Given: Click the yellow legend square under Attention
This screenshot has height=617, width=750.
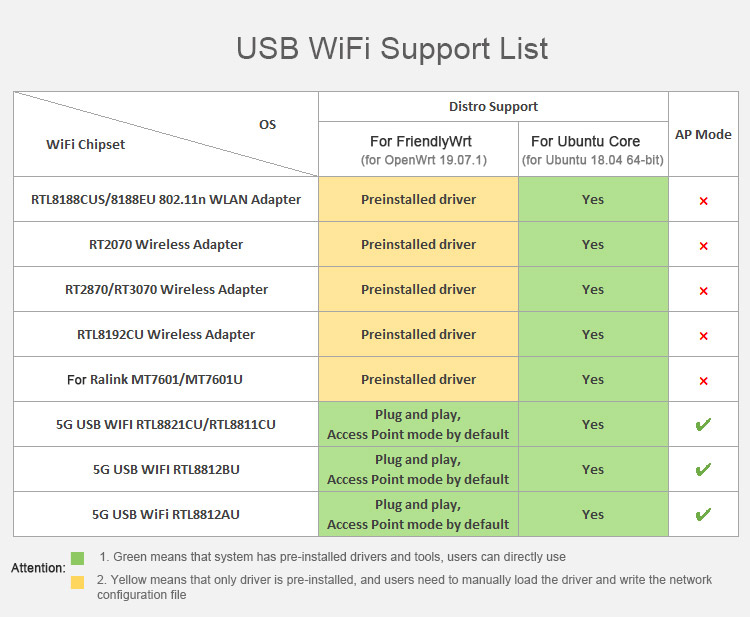Looking at the screenshot, I should tap(78, 582).
